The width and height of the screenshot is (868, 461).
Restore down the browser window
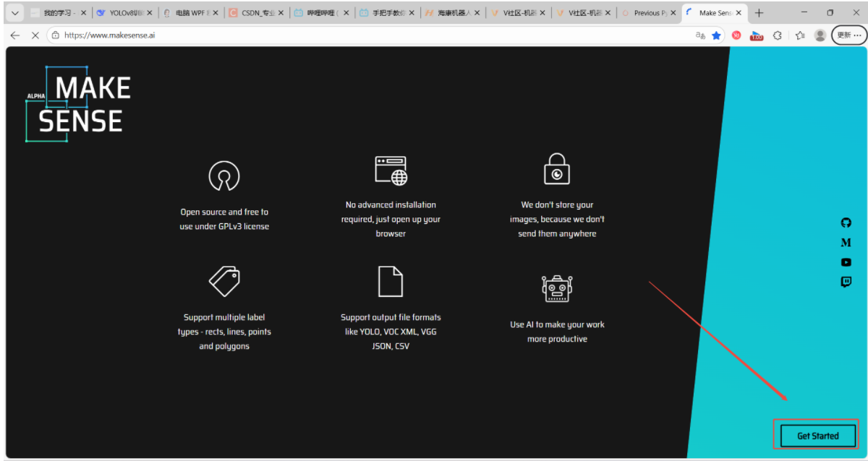(x=830, y=12)
